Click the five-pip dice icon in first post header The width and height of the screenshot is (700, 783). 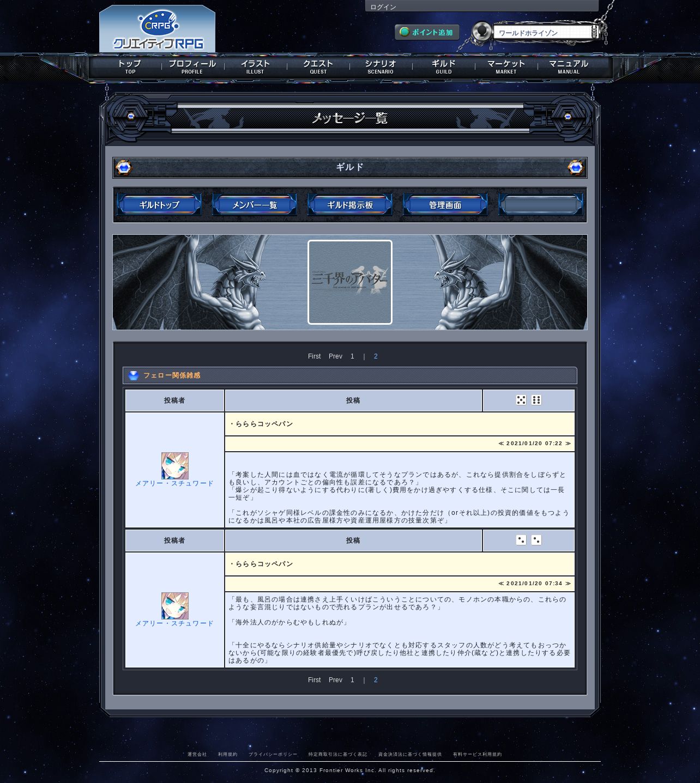click(521, 400)
